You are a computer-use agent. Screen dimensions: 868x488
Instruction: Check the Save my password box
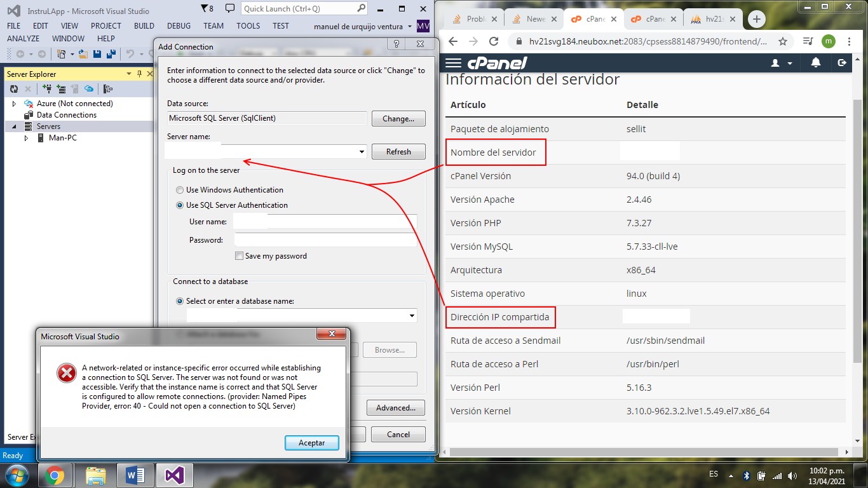point(239,256)
